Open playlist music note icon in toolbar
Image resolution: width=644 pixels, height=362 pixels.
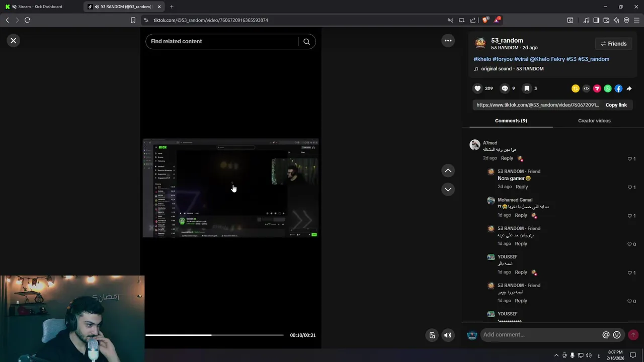(x=586, y=20)
